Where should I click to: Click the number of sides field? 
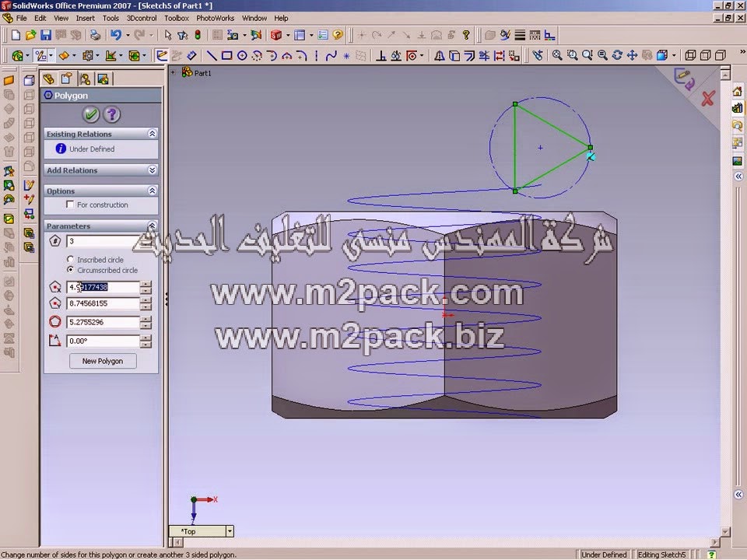click(x=103, y=241)
